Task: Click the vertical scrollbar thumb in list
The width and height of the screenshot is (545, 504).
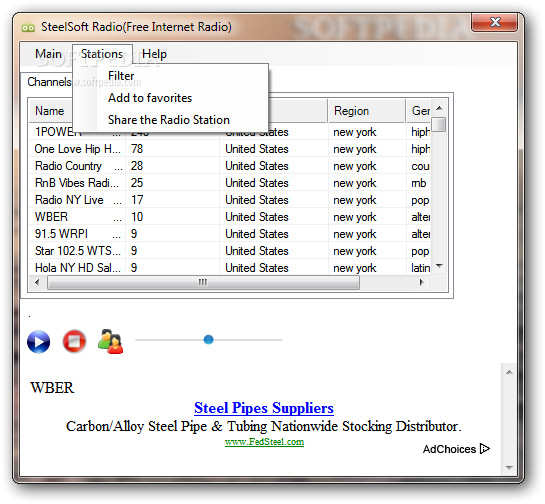Action: pos(440,125)
